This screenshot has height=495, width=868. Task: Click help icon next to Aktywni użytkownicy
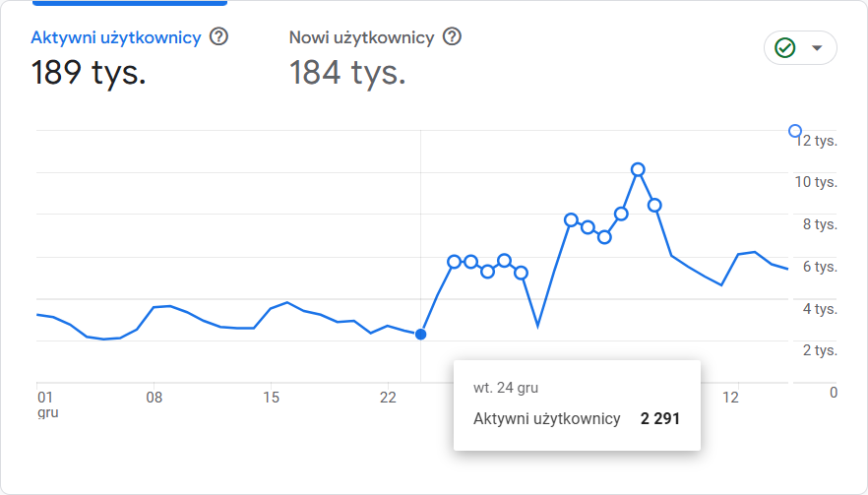pyautogui.click(x=219, y=37)
